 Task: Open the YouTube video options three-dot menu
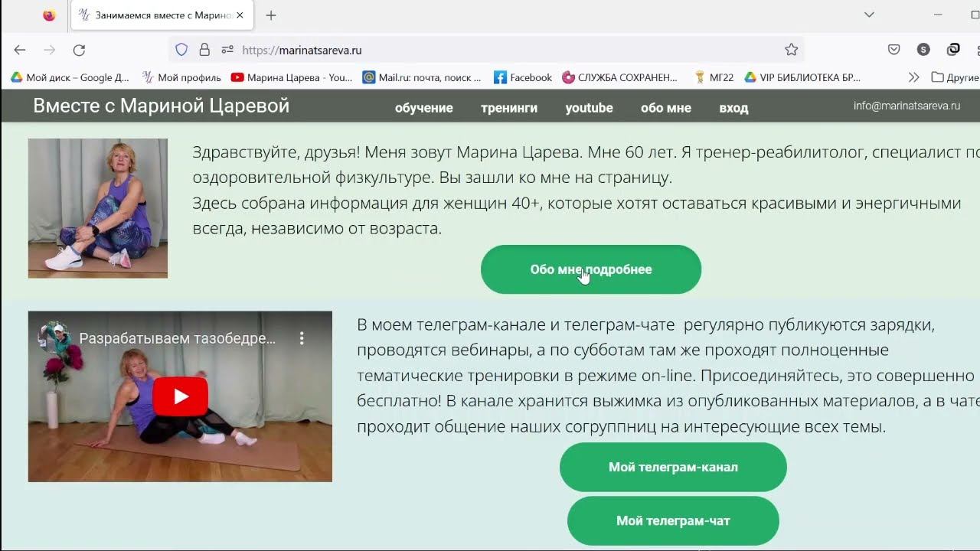pyautogui.click(x=302, y=337)
